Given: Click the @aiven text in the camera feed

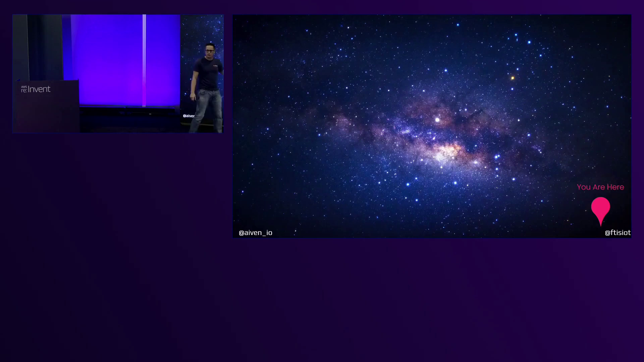Looking at the screenshot, I should 189,116.
